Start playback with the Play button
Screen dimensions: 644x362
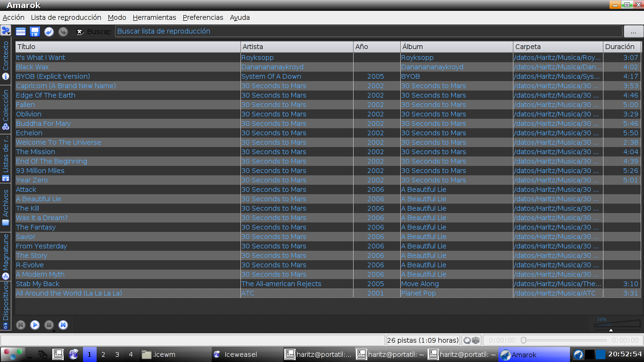[x=35, y=325]
